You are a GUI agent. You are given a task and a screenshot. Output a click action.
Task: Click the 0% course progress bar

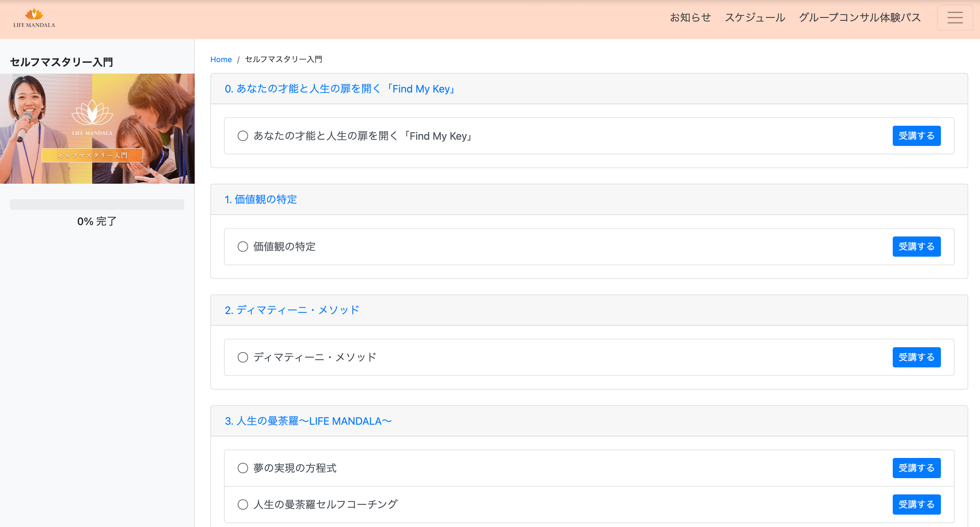pos(97,205)
